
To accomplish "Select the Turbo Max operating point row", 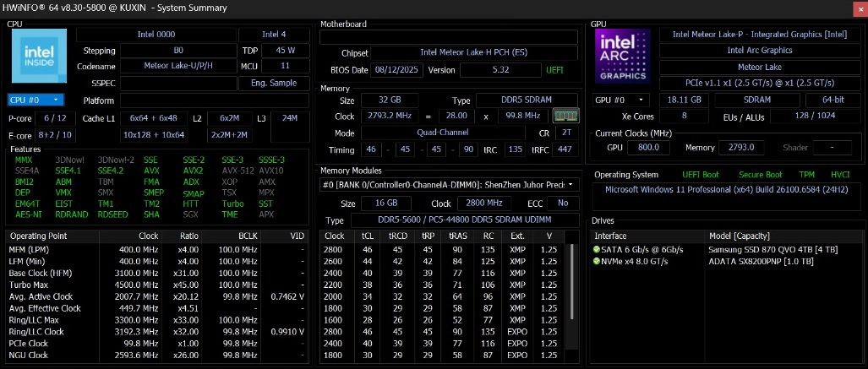I will tap(156, 285).
